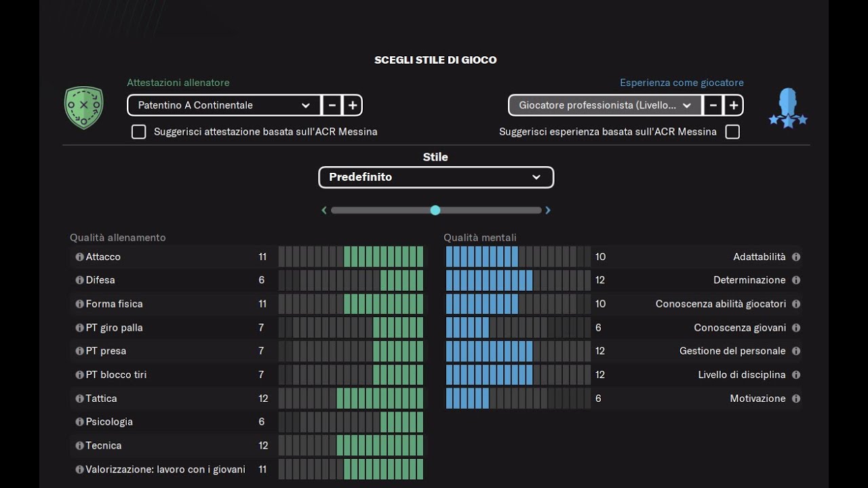Click info icon next to Difesa
This screenshot has width=868, height=488.
coord(79,280)
